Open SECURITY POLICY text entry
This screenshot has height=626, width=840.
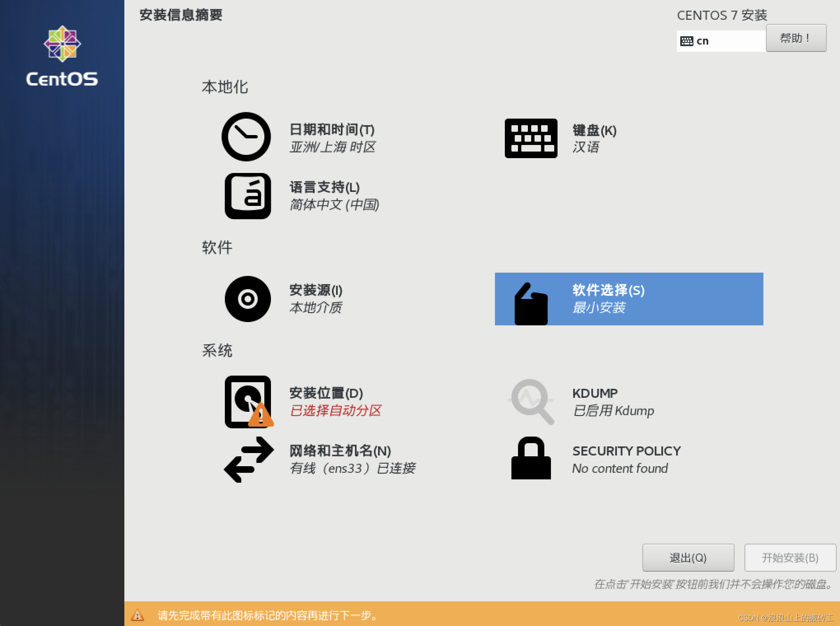626,451
